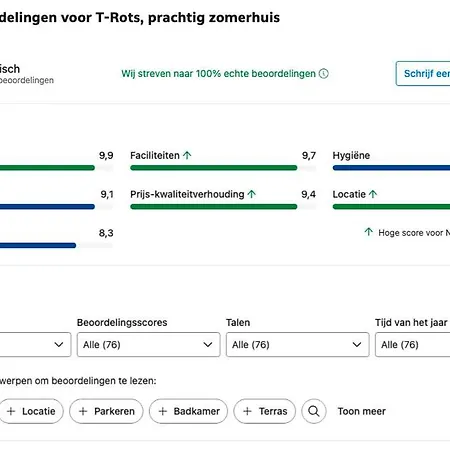
Task: Open the Talen dropdown
Action: (298, 345)
